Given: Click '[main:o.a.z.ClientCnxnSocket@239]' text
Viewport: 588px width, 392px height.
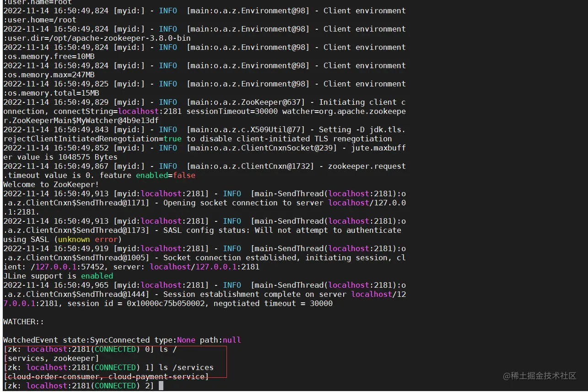Looking at the screenshot, I should click(x=262, y=148).
